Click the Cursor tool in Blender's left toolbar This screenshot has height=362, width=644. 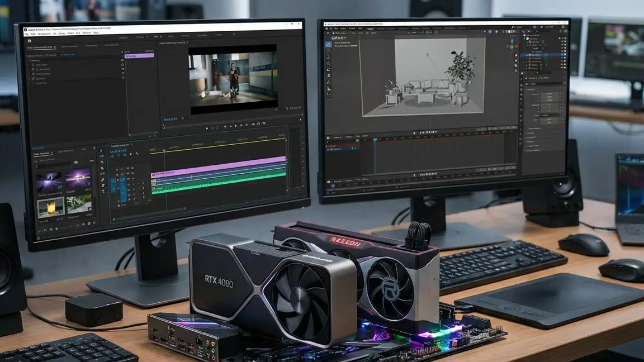(329, 50)
